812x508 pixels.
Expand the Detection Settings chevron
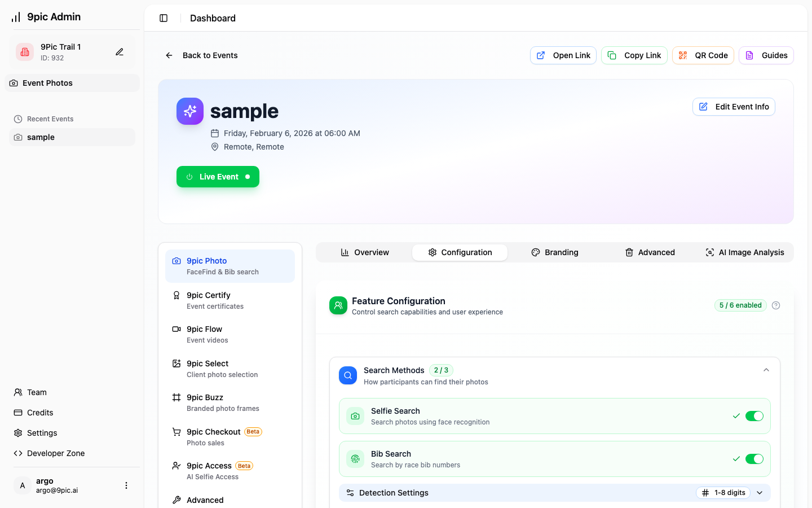760,493
